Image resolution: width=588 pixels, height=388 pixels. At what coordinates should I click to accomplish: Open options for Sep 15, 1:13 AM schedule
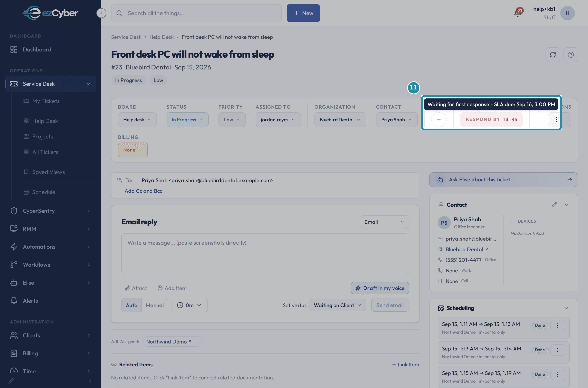point(558,350)
